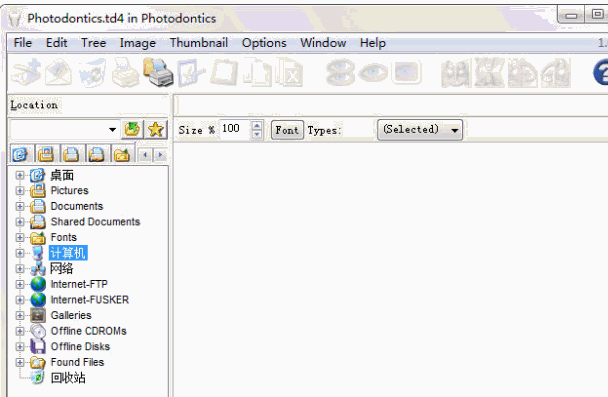The width and height of the screenshot is (608, 397).
Task: Open the Options menu
Action: click(x=264, y=43)
